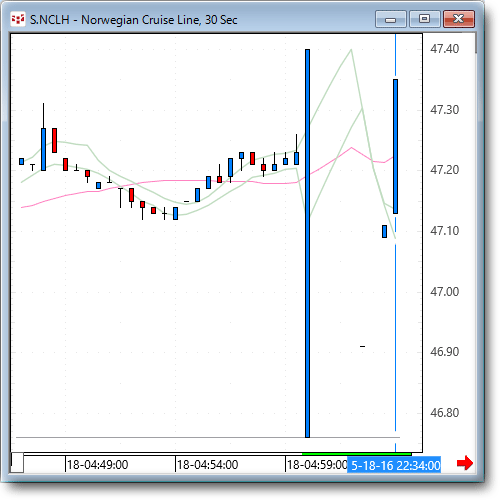The image size is (502, 500).
Task: Minimize the S.NCLH chart window
Action: tap(391, 19)
